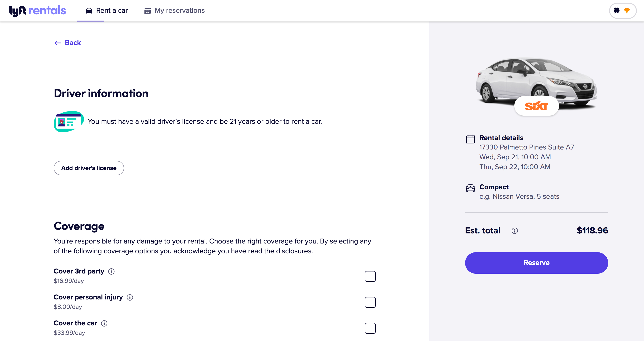The height and width of the screenshot is (363, 644).
Task: Tick the Cover the car checkbox
Action: point(370,328)
